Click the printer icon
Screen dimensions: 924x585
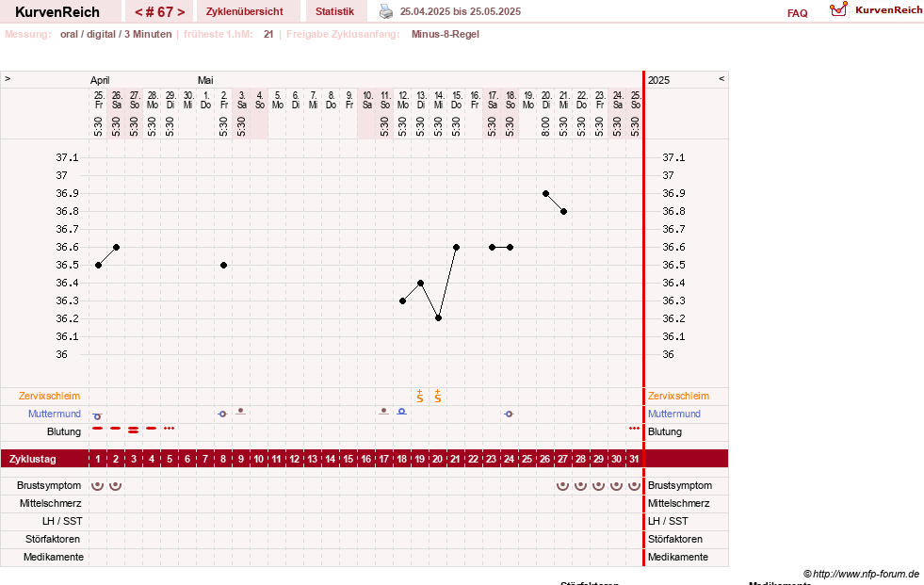coord(386,11)
